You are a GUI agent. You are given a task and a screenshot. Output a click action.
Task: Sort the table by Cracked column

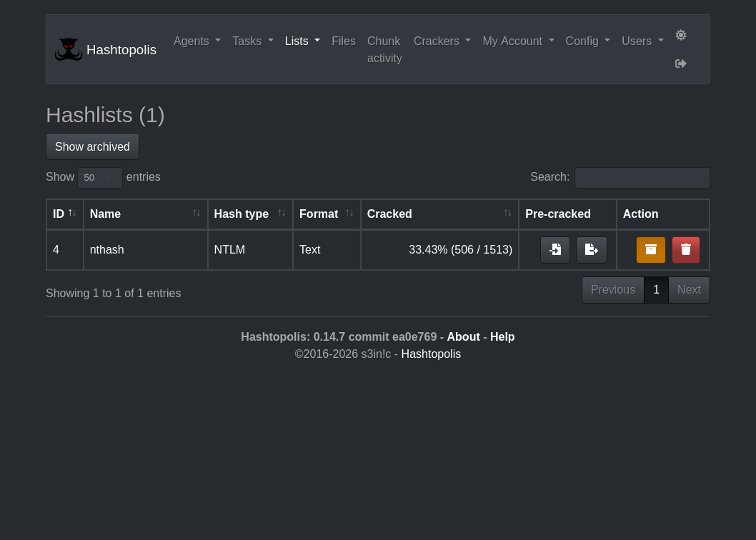pos(439,214)
